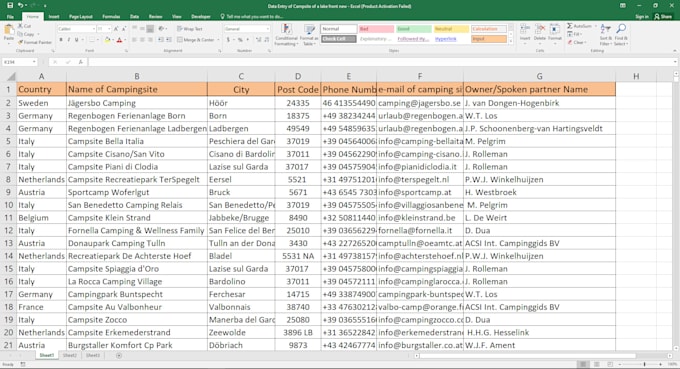Save the workbook with the floppy icon
The image size is (680, 369).
[10, 6]
